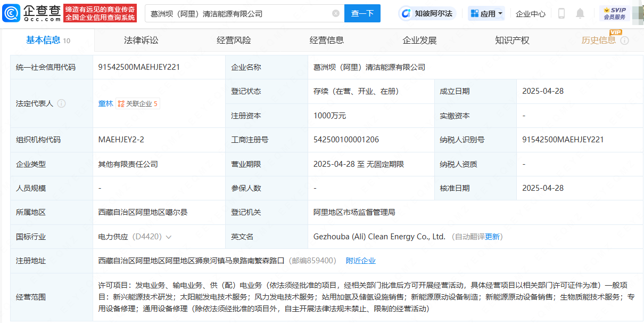Expand the 电力供应 industry chevron
The width and height of the screenshot is (644, 323).
[168, 237]
